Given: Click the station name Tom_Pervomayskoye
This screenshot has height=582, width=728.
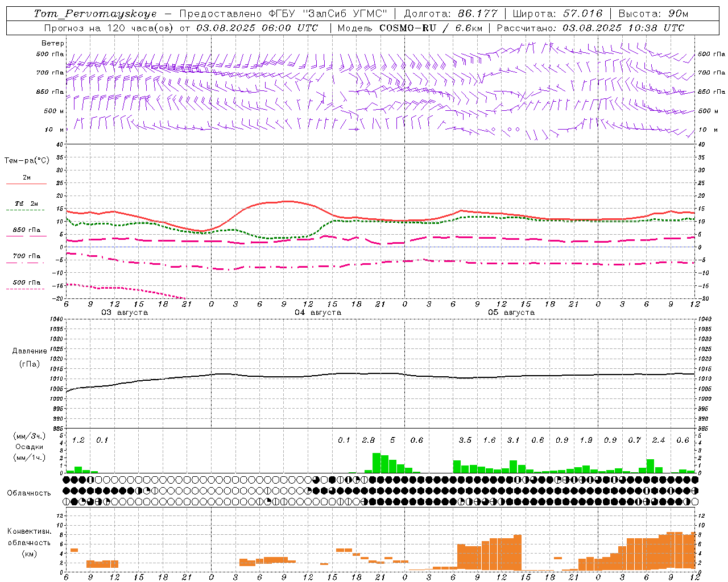Looking at the screenshot, I should click(95, 14).
